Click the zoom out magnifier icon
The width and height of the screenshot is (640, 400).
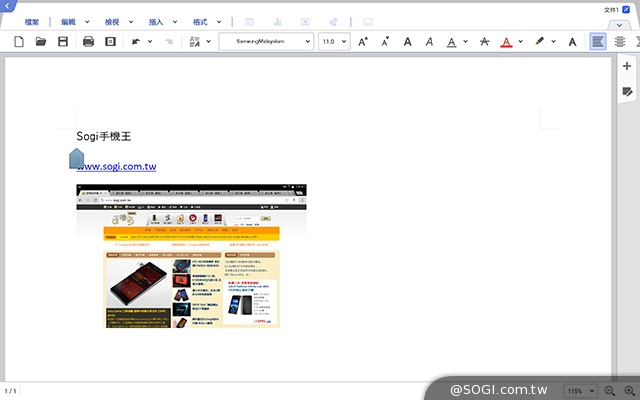[610, 390]
